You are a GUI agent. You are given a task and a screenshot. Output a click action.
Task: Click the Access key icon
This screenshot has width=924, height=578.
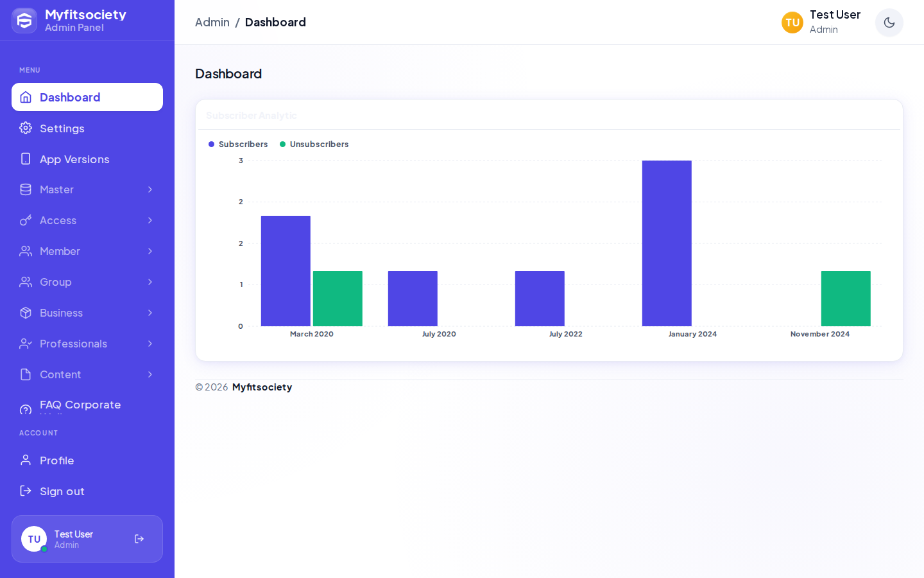coord(26,220)
